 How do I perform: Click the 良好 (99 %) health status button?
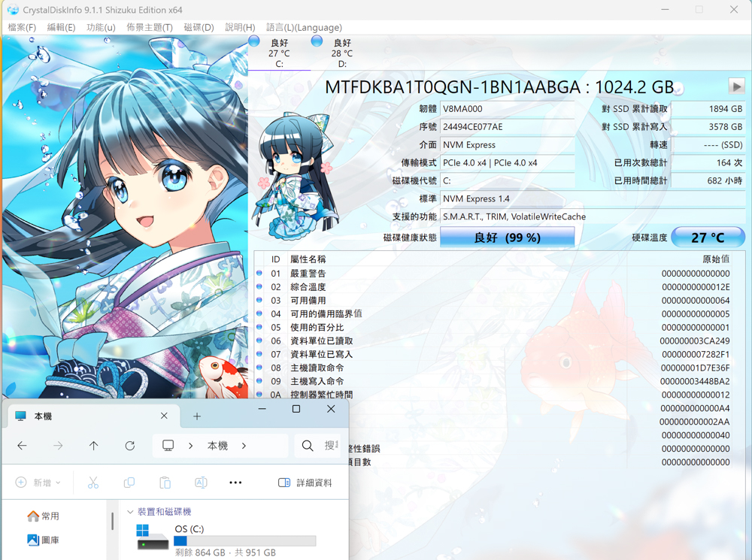[x=508, y=238]
